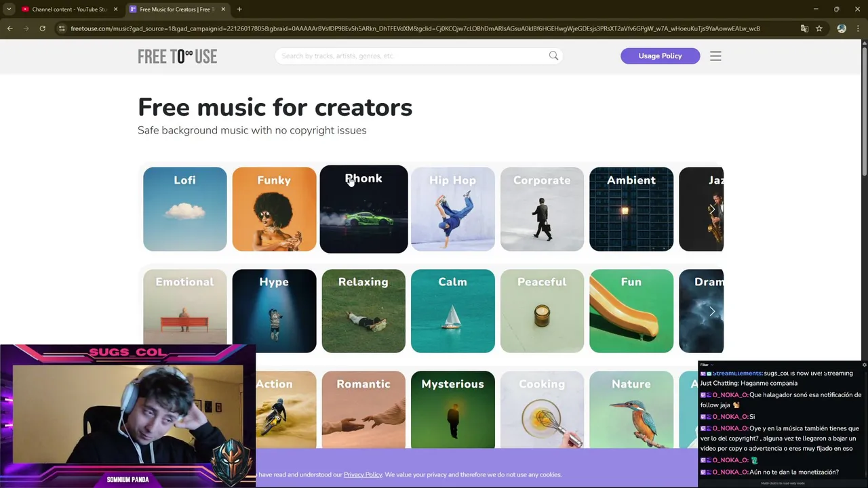Image resolution: width=868 pixels, height=488 pixels.
Task: Click the Free To Use logo
Action: tap(178, 56)
